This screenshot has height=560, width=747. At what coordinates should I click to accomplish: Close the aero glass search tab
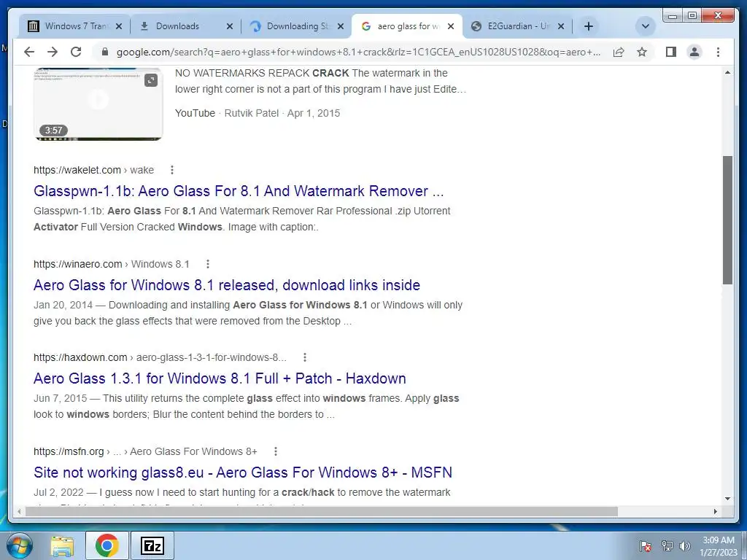tap(451, 26)
